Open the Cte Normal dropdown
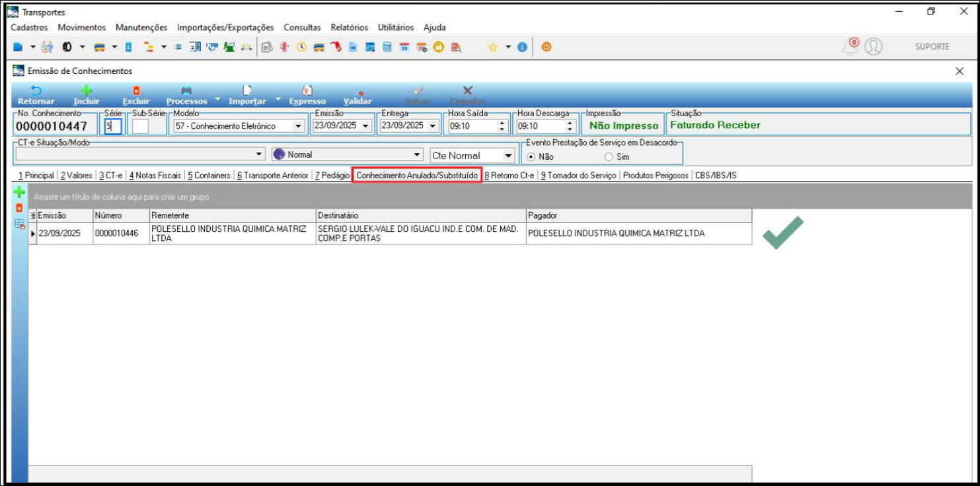Image resolution: width=980 pixels, height=486 pixels. pyautogui.click(x=508, y=156)
